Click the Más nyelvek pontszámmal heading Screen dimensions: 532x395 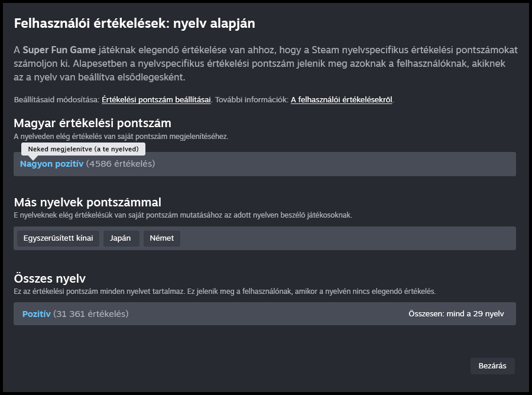(87, 202)
